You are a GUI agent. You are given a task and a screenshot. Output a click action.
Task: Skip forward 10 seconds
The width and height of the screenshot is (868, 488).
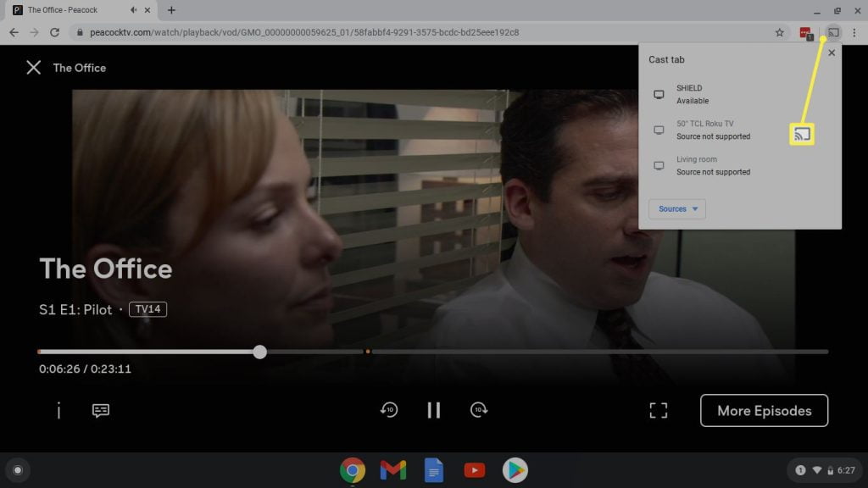pyautogui.click(x=478, y=410)
